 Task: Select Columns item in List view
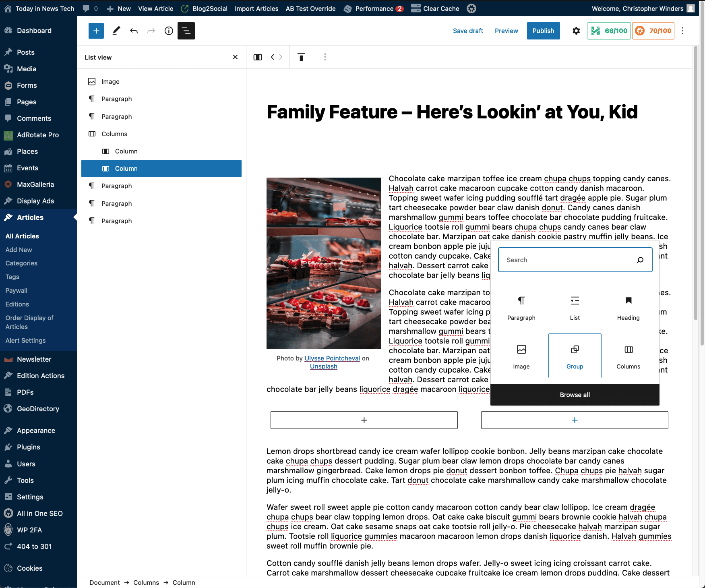pyautogui.click(x=114, y=134)
